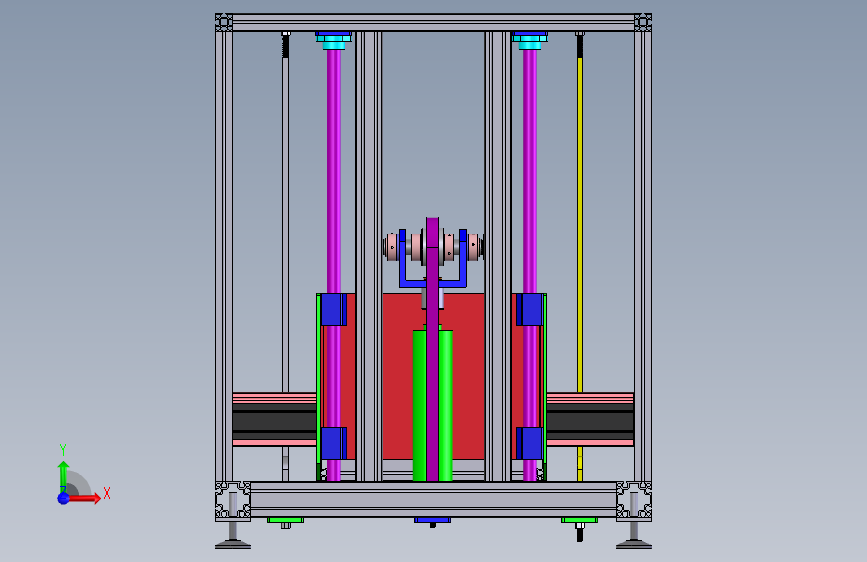The image size is (867, 562).
Task: Select the upper-left blue bearing block
Action: [333, 310]
